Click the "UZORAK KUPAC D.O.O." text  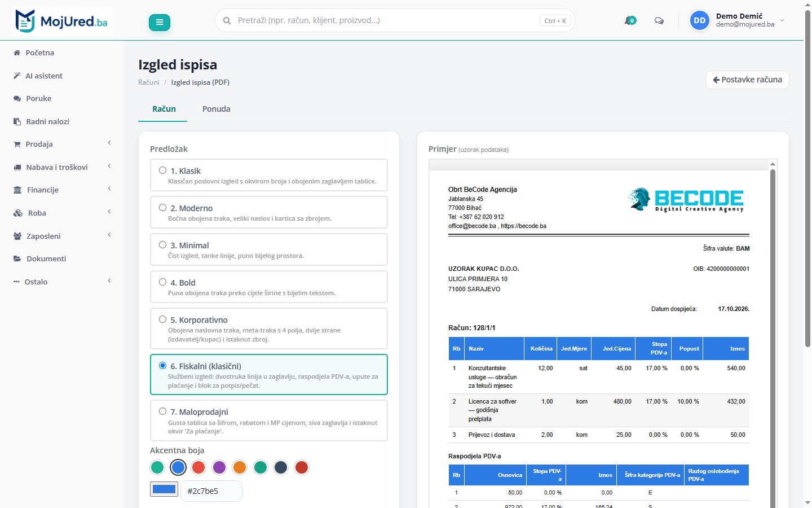pos(484,269)
